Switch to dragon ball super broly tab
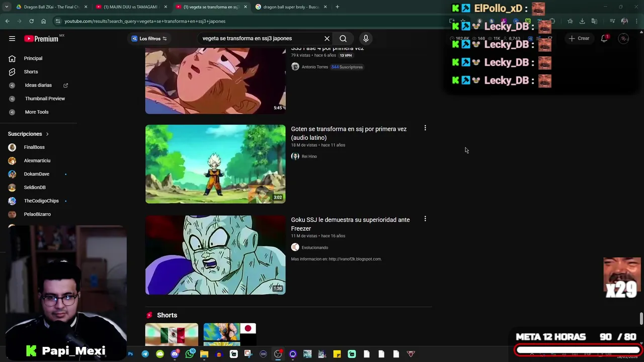This screenshot has height=362, width=644. pyautogui.click(x=290, y=7)
